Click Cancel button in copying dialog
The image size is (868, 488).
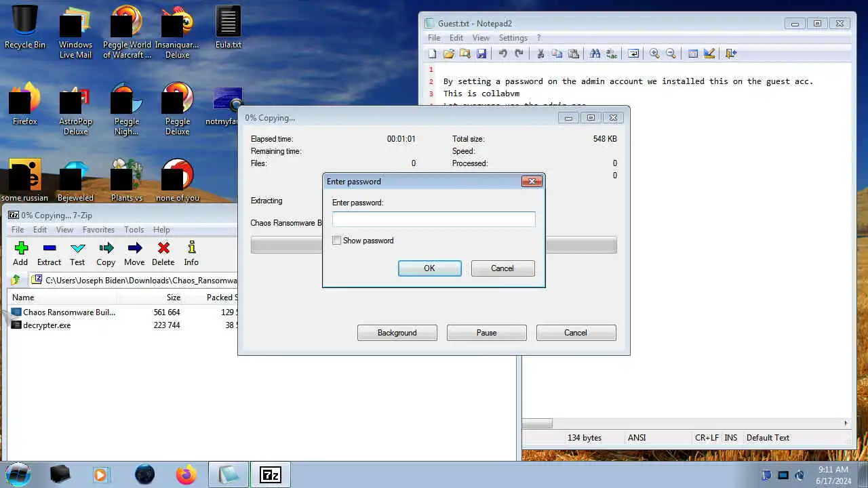click(576, 333)
